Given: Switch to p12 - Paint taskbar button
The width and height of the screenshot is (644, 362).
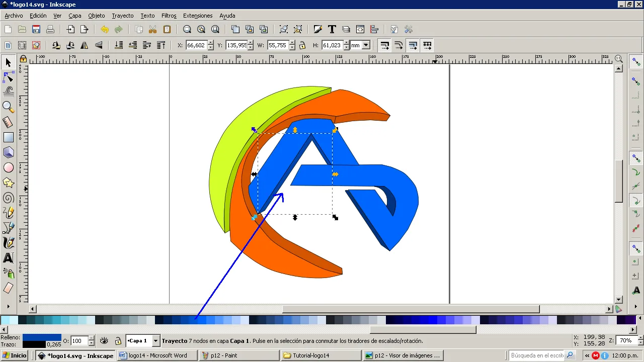Looking at the screenshot, I should (x=239, y=355).
